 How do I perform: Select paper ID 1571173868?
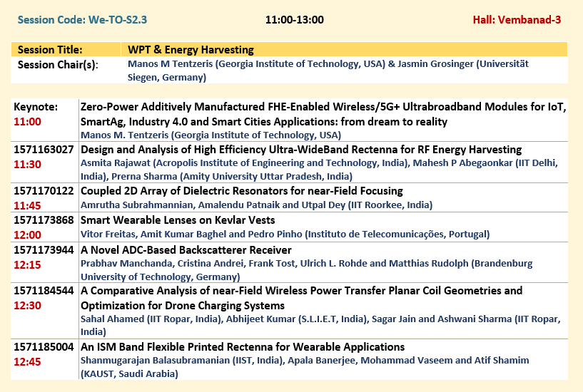tap(44, 220)
